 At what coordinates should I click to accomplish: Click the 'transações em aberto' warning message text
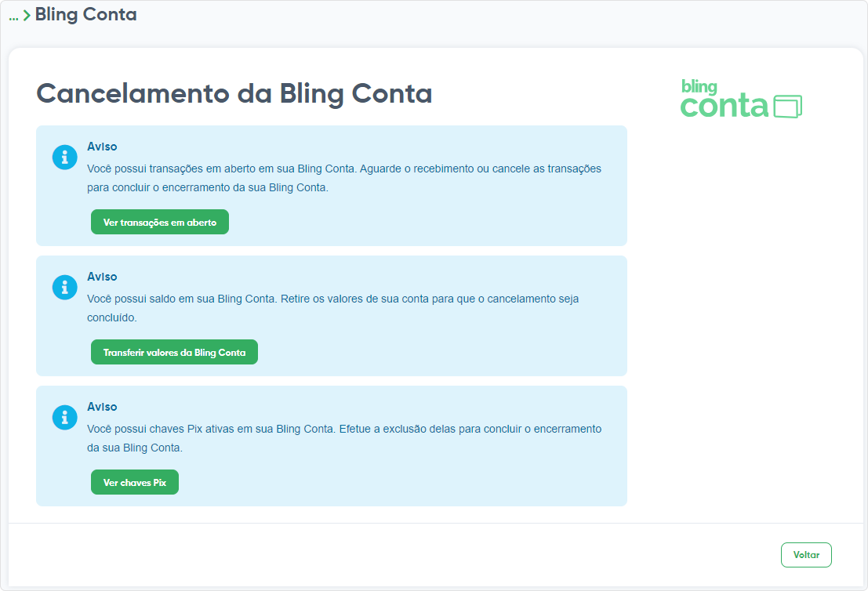pos(343,178)
